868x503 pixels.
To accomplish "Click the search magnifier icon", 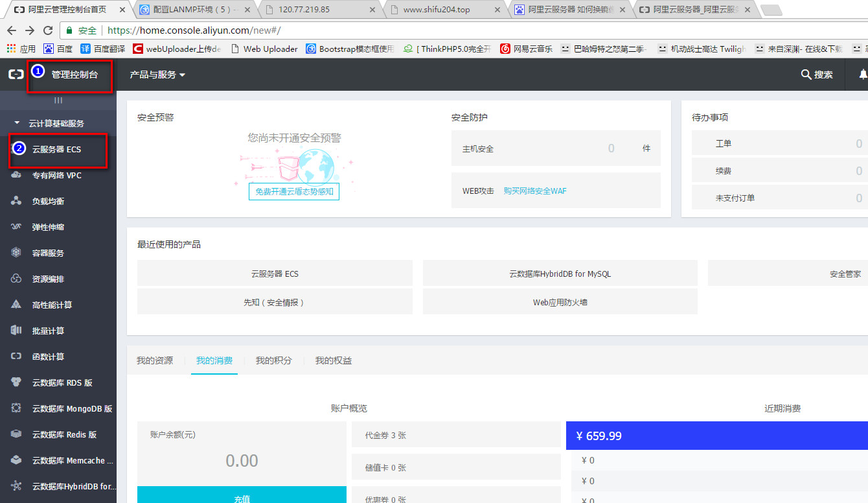I will 806,75.
